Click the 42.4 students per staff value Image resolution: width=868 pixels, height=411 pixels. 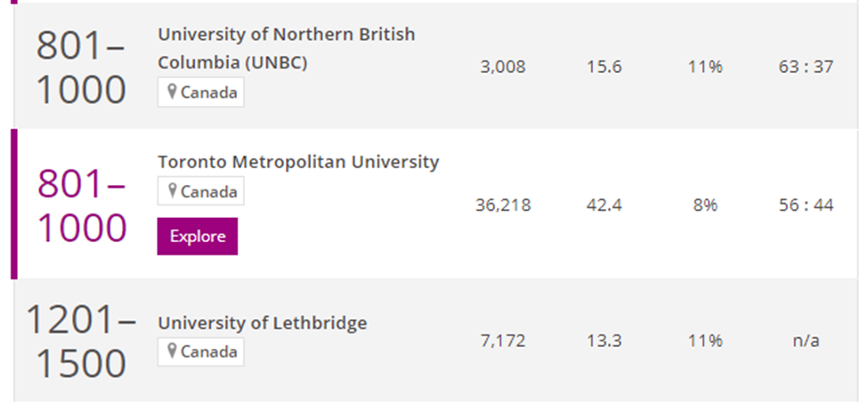604,205
